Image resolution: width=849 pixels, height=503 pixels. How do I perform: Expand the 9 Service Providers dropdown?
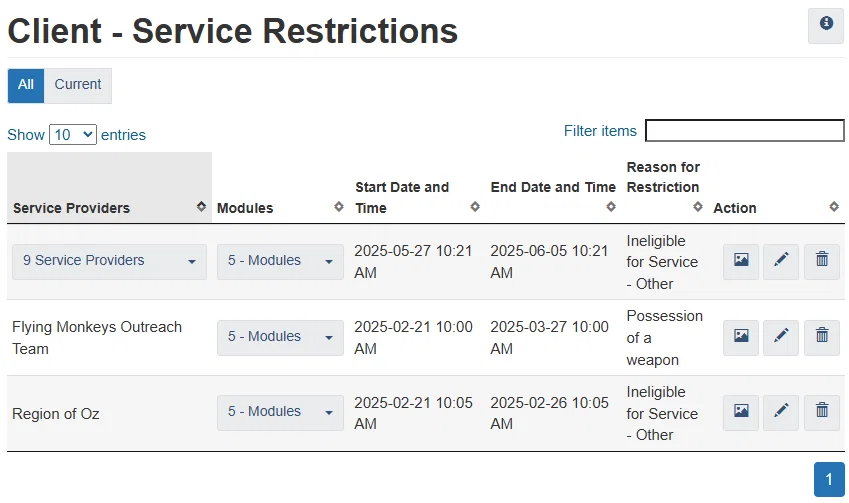[x=110, y=261]
